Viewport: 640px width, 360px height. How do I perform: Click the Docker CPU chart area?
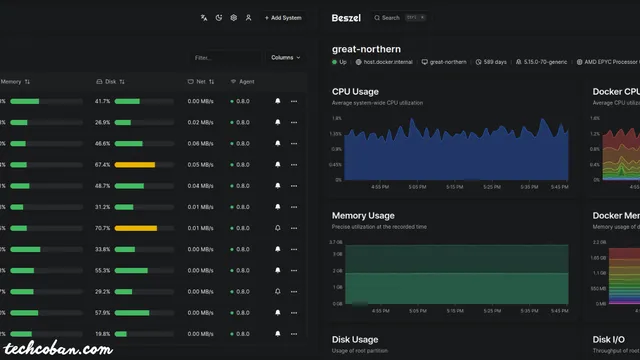(x=621, y=154)
